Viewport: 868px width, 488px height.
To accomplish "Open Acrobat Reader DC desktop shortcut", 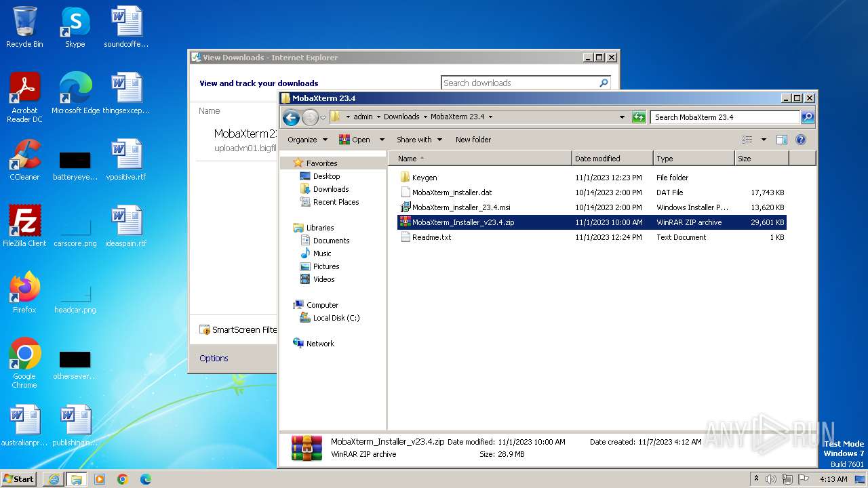I will [24, 97].
